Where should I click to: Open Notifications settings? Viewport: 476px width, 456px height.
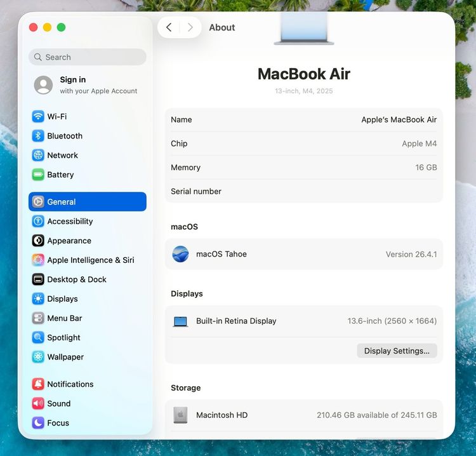[88, 384]
